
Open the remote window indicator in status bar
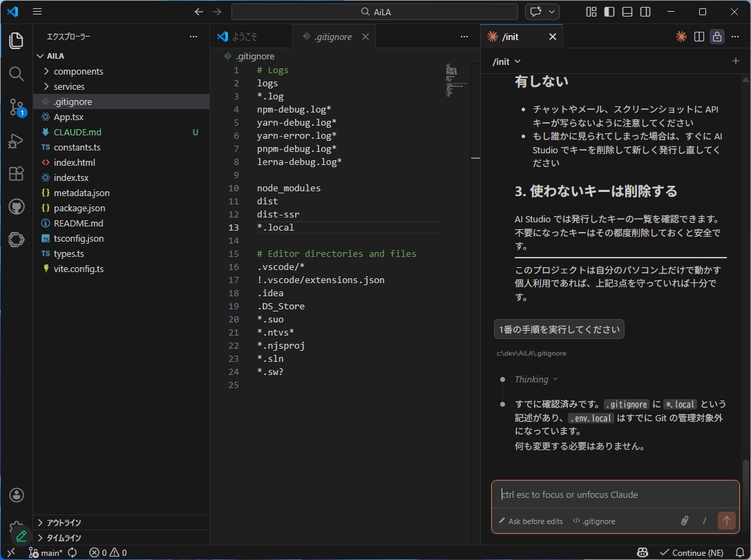tap(10, 553)
